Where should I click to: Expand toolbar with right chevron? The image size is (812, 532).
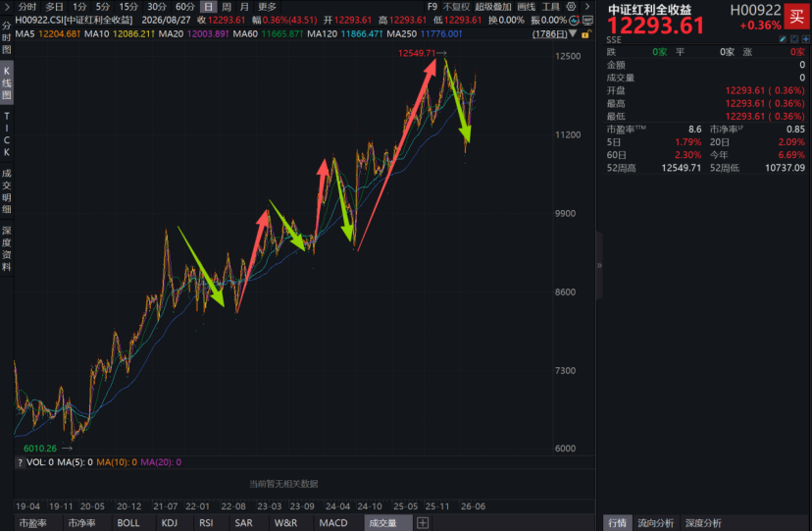[587, 7]
